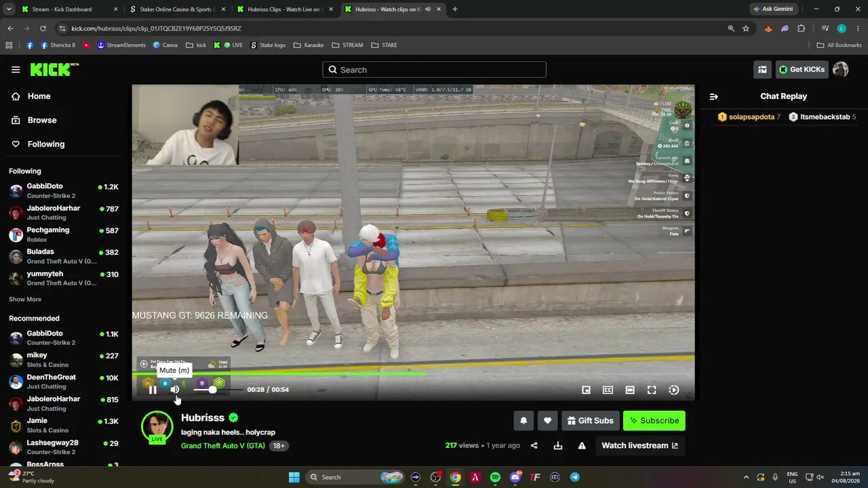Expand Following list with Show More
The height and width of the screenshot is (488, 868).
[x=25, y=300]
